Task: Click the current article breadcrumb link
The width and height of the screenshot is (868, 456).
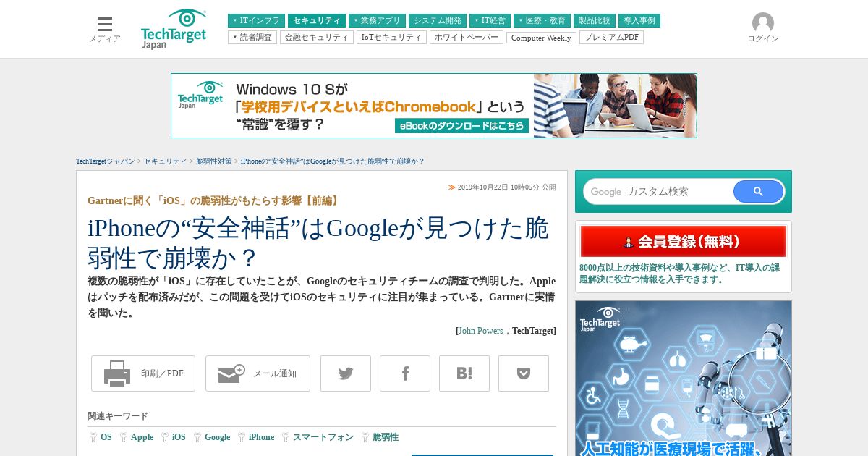Action: 333,161
